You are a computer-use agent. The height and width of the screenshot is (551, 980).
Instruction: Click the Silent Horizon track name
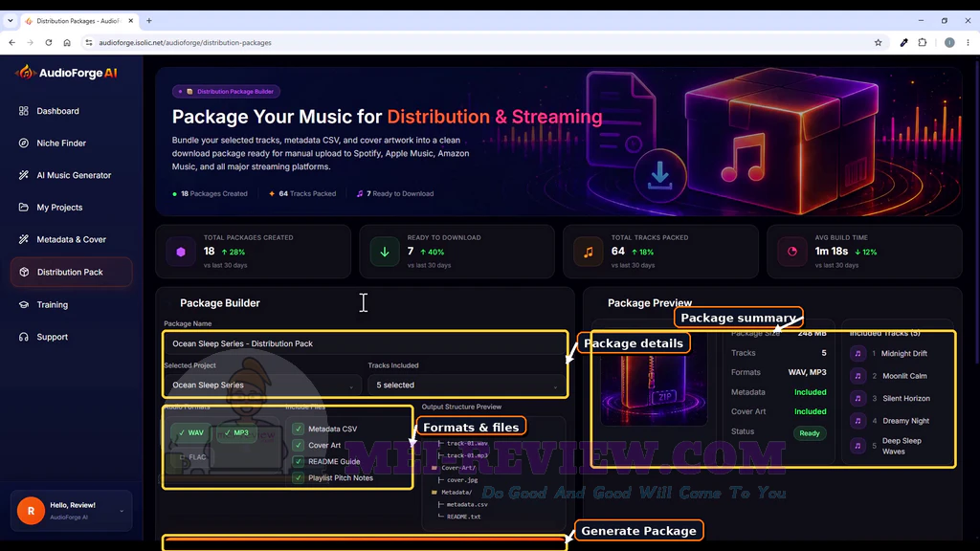(x=906, y=399)
